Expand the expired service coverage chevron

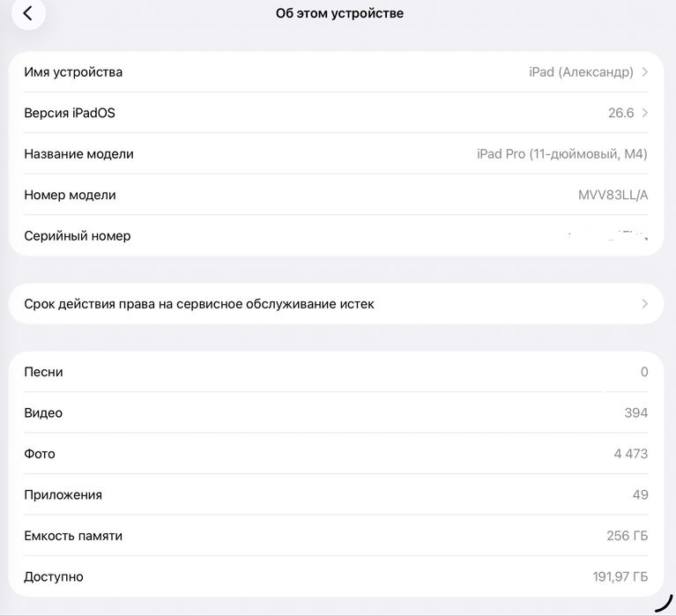645,304
